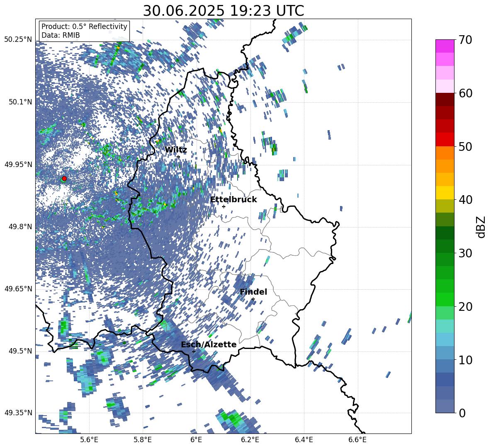Click the 60 tick label on colorbar
This screenshot has width=491, height=448.
(465, 93)
